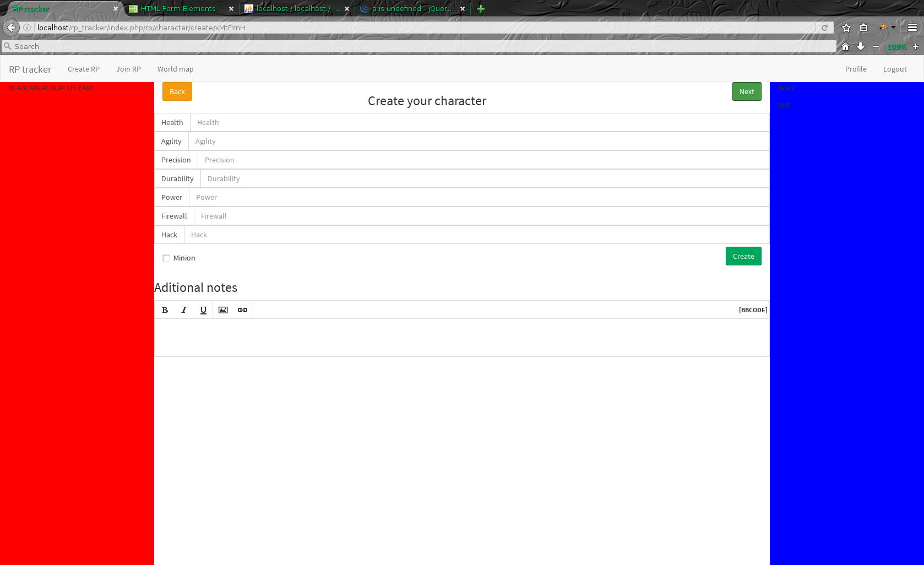Apply bold formatting in notes editor

tap(165, 310)
